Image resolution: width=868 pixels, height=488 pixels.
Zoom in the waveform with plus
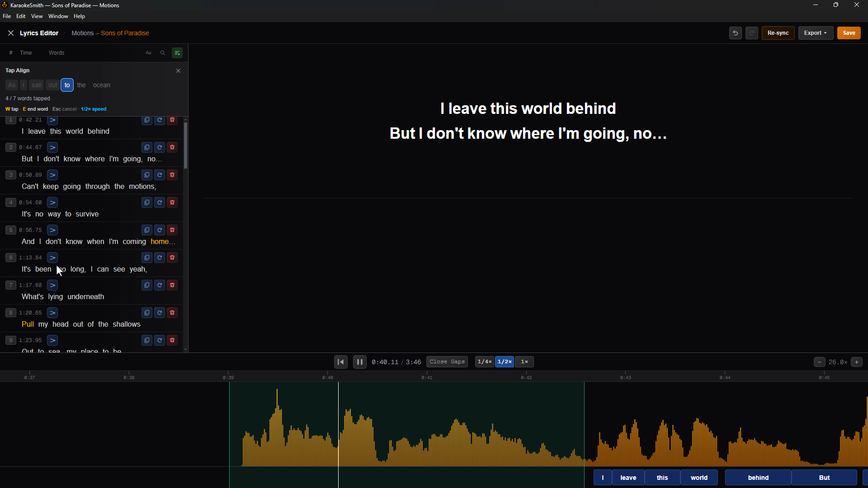tap(857, 362)
